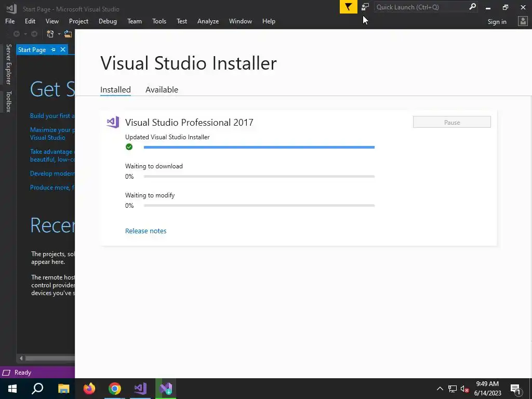The image size is (532, 399).
Task: Open Windows taskbar search
Action: point(37,389)
